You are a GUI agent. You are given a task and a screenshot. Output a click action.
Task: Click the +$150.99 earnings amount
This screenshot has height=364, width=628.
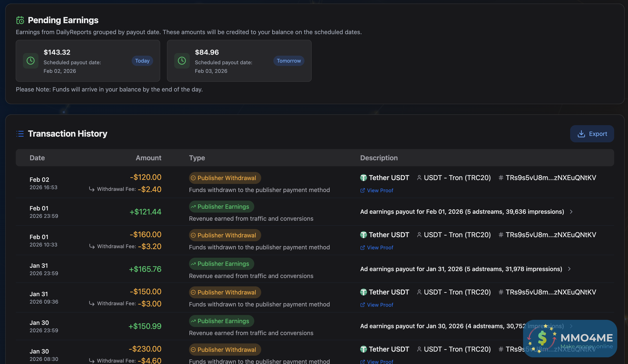click(145, 326)
